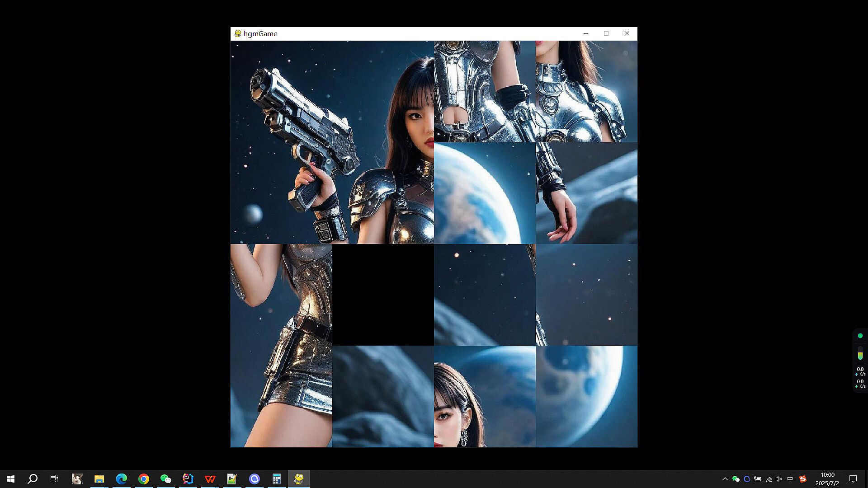Launch Microsoft Edge from the taskbar

tap(121, 479)
